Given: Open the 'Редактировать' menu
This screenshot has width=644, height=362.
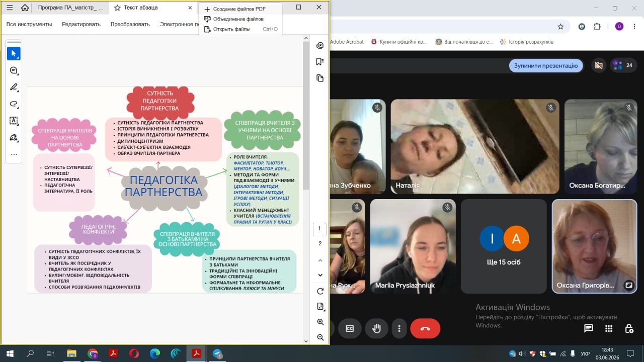Looking at the screenshot, I should pos(82,24).
